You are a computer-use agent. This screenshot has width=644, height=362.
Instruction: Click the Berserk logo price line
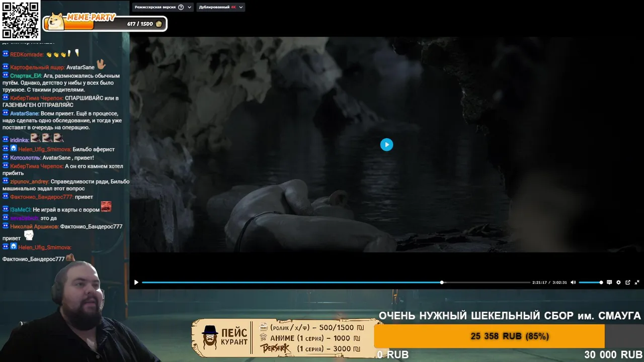(x=310, y=348)
